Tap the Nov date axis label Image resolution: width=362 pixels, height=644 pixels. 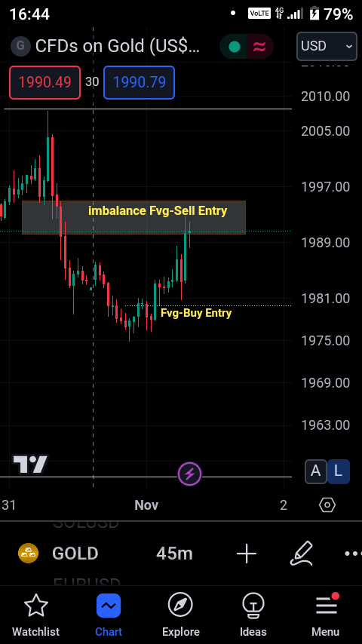[146, 505]
